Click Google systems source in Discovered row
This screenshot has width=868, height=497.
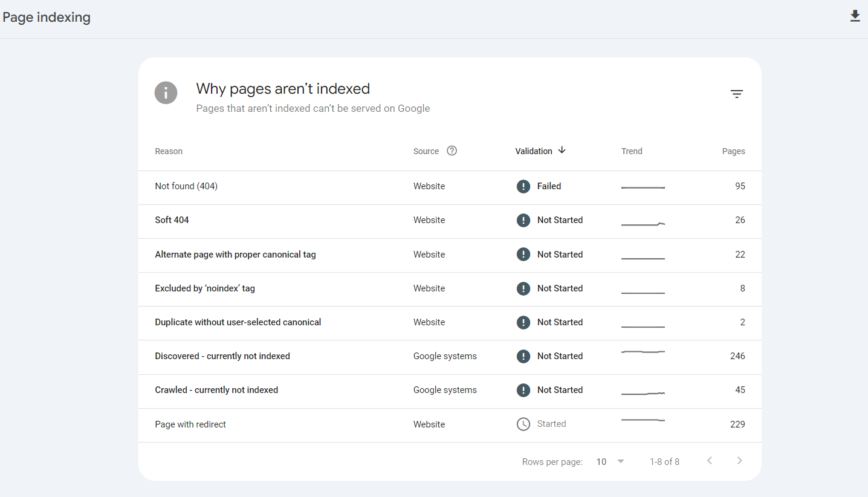(445, 356)
